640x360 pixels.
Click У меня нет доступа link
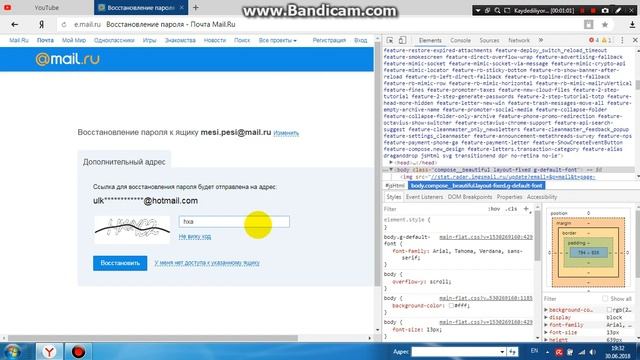[x=207, y=263]
